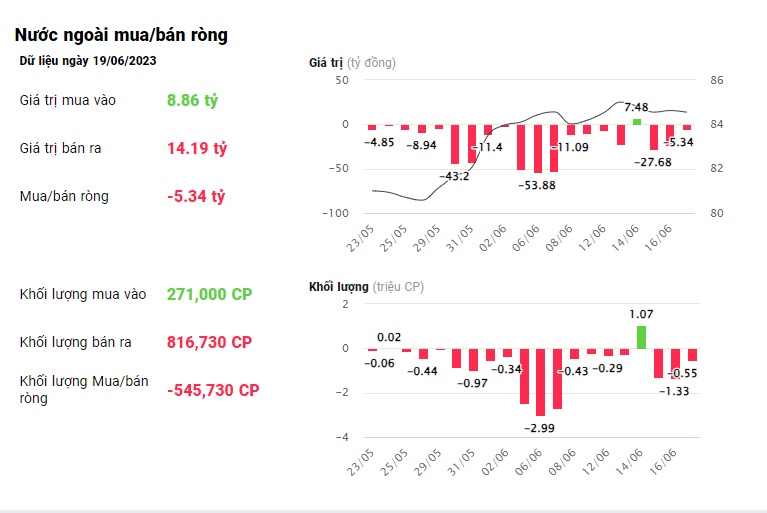
Task: Click the -4.85 value bar
Action: click(x=372, y=127)
